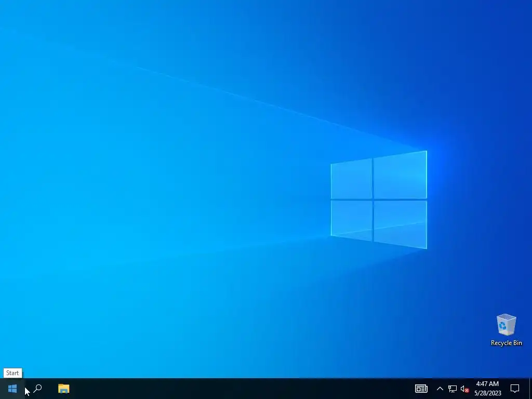
Task: Select the Recycle Bin desktop icon
Action: tap(506, 330)
